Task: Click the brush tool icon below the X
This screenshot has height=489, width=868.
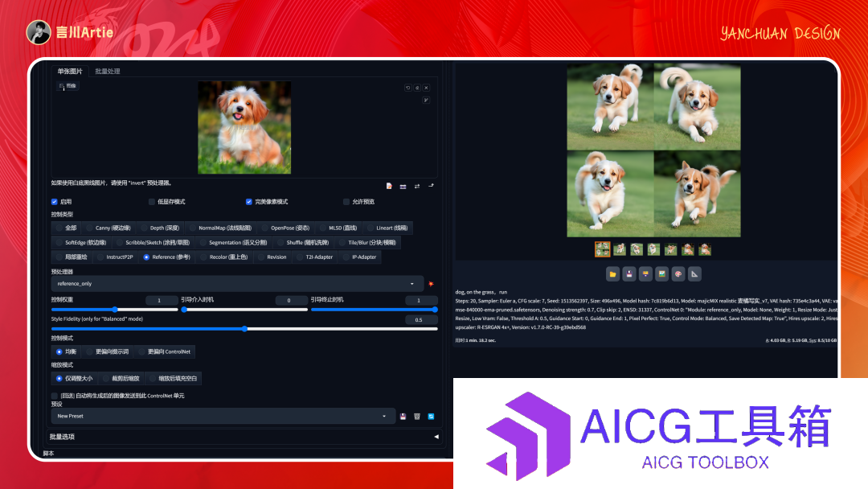Action: (x=426, y=101)
